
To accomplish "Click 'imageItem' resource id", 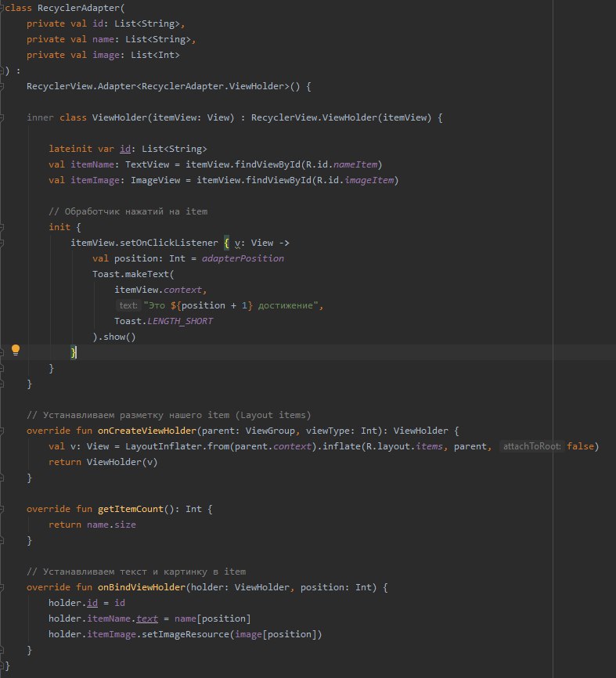I will tap(369, 180).
